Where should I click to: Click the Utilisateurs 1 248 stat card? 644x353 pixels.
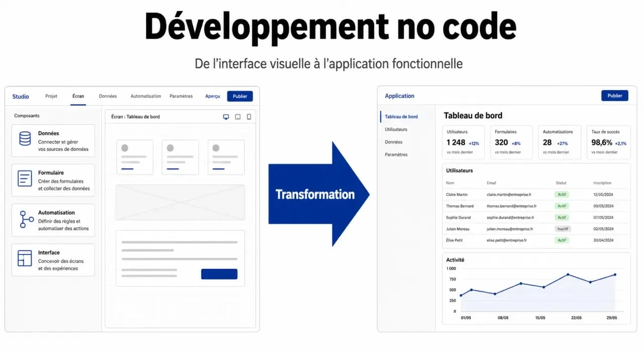click(x=463, y=142)
